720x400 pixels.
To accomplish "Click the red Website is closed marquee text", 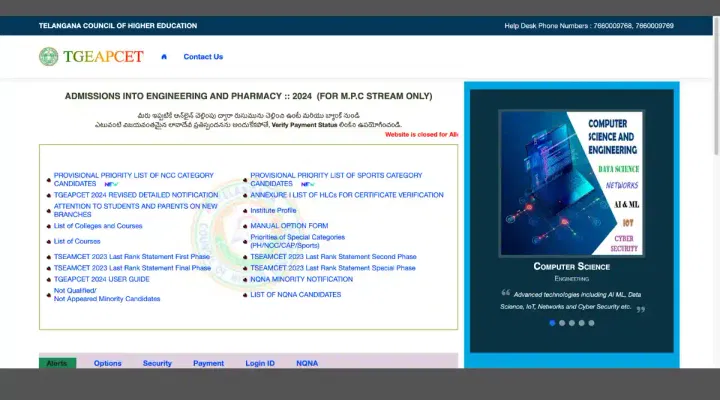I will coord(422,135).
